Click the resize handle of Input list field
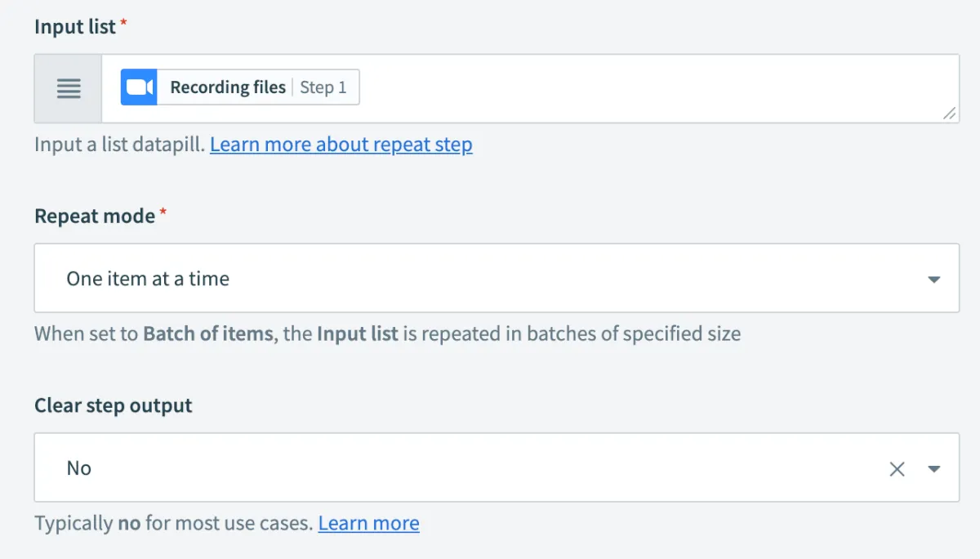This screenshot has width=980, height=559. (950, 114)
